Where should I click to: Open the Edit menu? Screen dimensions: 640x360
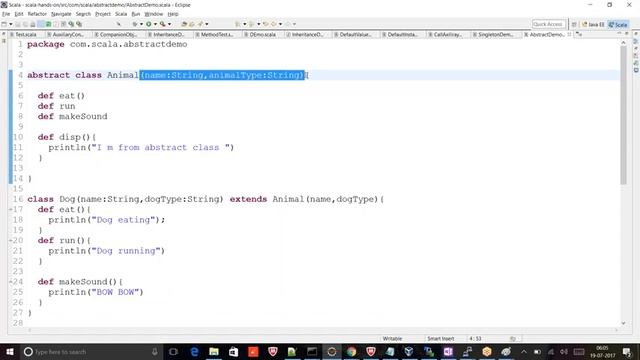(x=19, y=14)
